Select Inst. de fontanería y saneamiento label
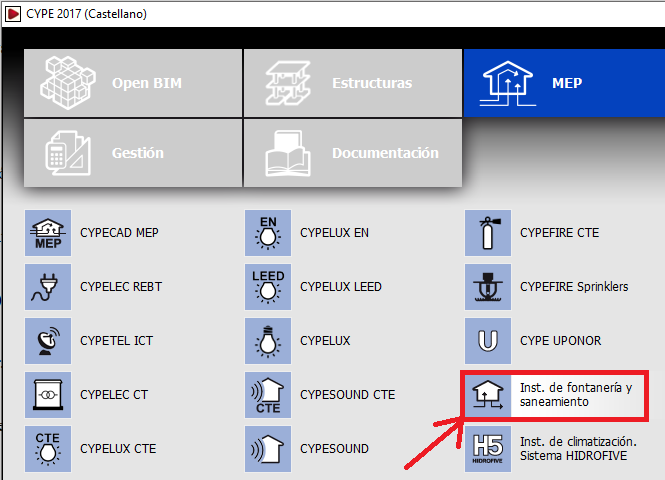Image resolution: width=665 pixels, height=480 pixels. tap(576, 394)
